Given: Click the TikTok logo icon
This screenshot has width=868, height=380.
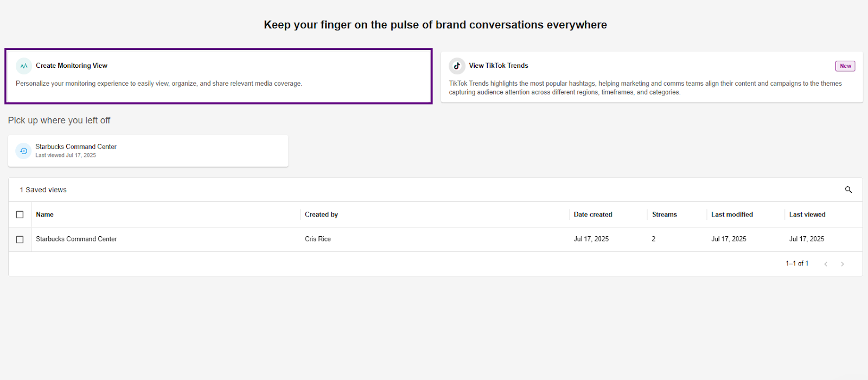Looking at the screenshot, I should [x=457, y=66].
